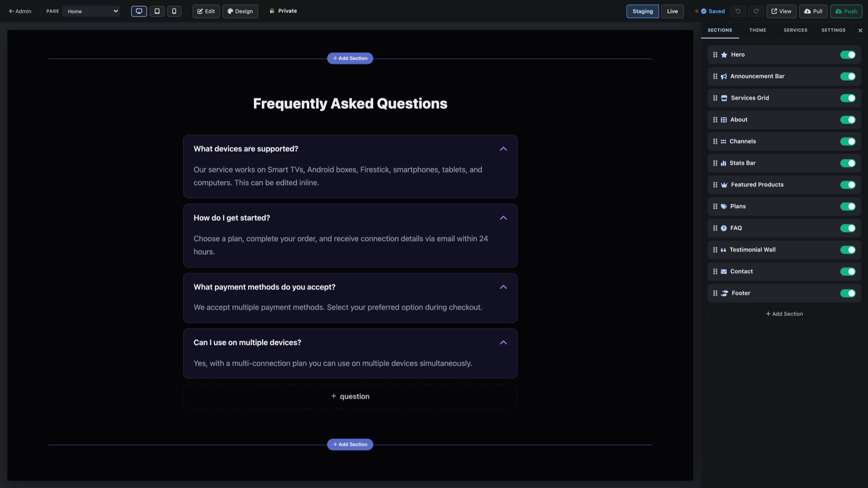Viewport: 868px width, 488px height.
Task: Click the Pull button
Action: pos(813,11)
